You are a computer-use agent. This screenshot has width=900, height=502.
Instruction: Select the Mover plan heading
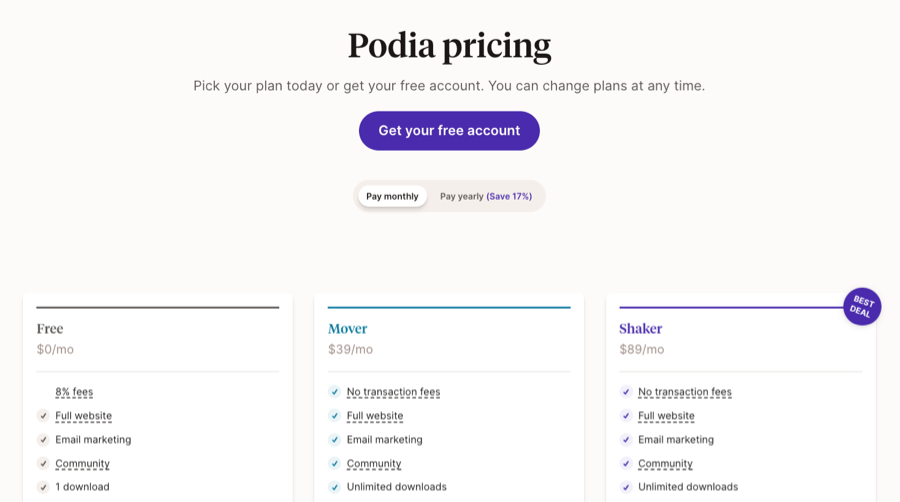pyautogui.click(x=347, y=329)
